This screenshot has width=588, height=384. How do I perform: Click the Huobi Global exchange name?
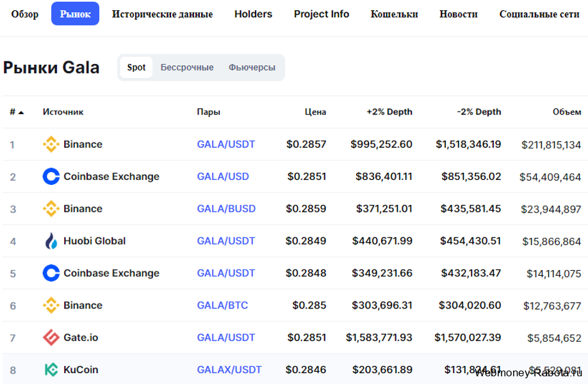[95, 241]
